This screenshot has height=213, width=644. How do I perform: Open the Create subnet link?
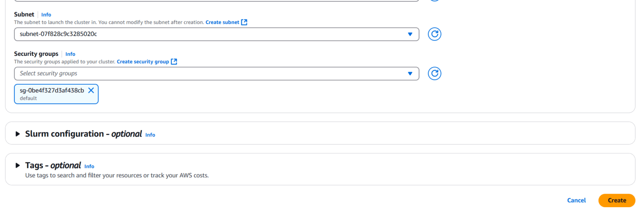click(222, 22)
